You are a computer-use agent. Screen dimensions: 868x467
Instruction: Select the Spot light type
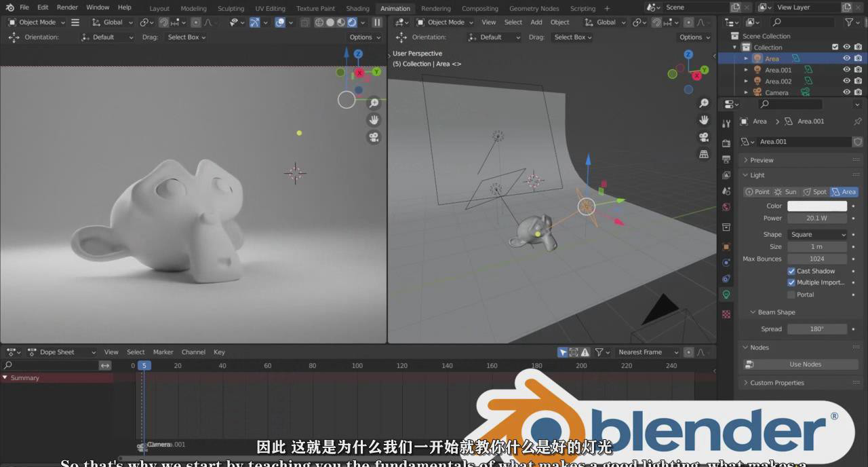coord(815,192)
